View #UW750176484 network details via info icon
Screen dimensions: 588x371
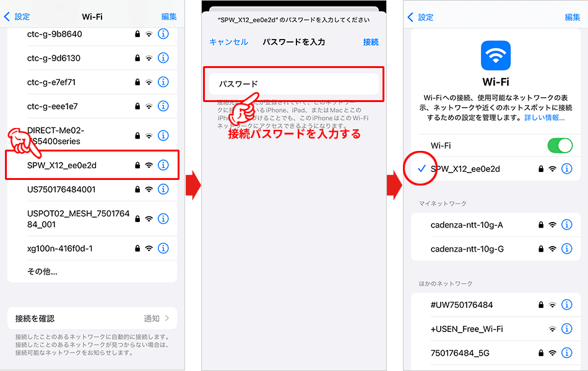coord(567,304)
